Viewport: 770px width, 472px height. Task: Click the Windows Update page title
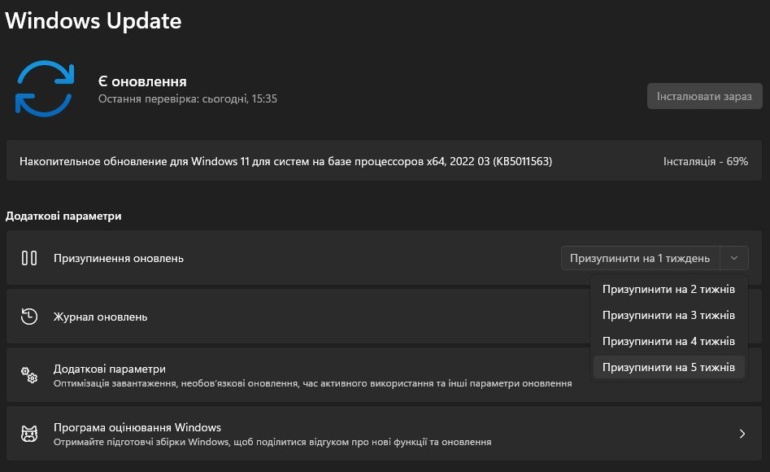(x=93, y=21)
